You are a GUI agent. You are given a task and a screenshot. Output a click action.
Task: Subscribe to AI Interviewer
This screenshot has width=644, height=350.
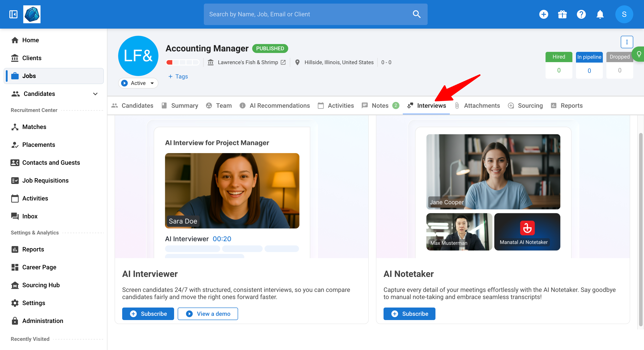point(148,314)
